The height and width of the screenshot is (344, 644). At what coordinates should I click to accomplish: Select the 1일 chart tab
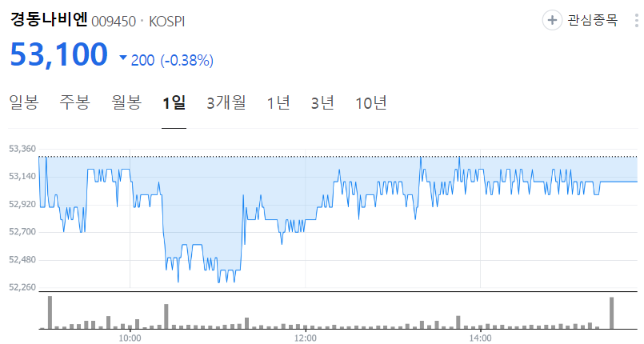[x=174, y=102]
